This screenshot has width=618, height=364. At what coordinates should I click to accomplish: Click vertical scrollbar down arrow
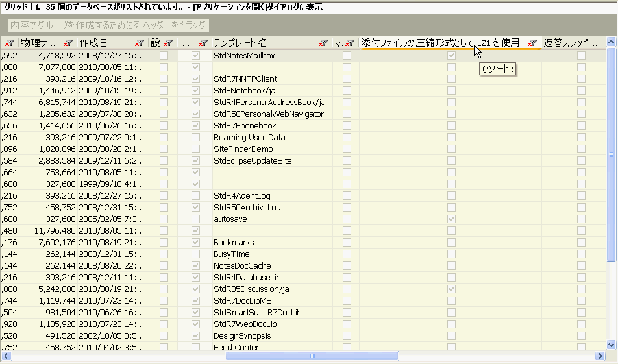click(610, 345)
